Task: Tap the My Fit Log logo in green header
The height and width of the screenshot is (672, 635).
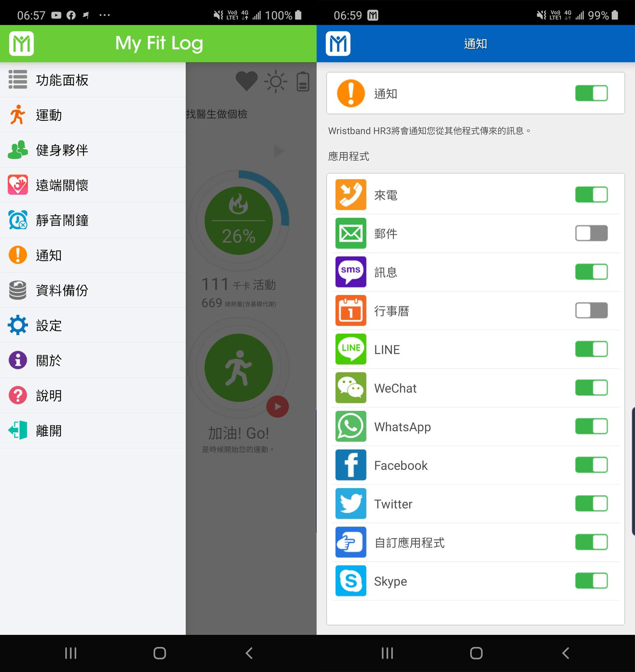Action: tap(21, 44)
